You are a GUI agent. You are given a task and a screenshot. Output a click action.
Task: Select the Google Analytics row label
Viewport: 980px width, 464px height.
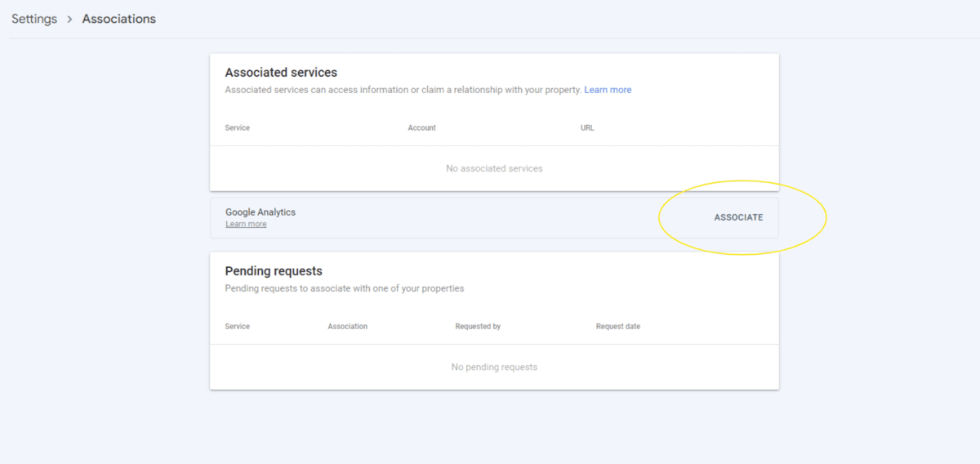click(261, 212)
